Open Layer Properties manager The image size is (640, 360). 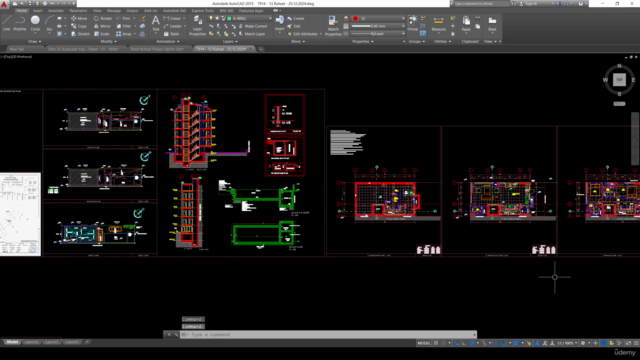[198, 25]
